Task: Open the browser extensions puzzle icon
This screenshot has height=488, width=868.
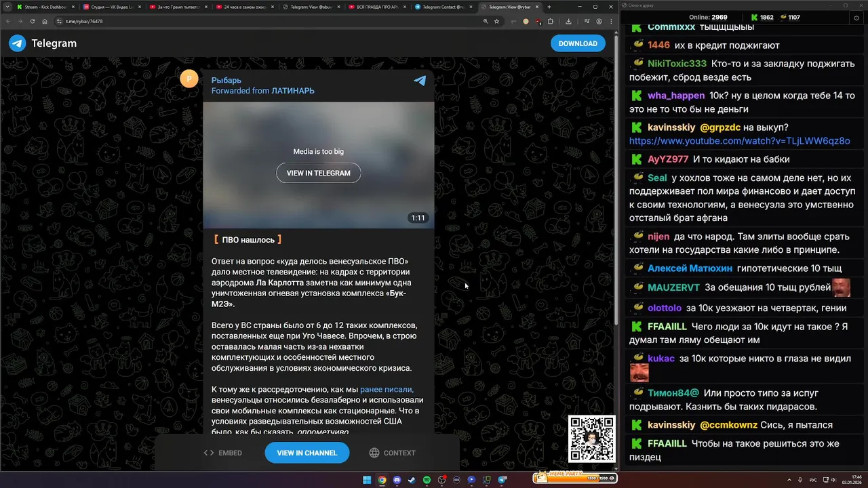Action: click(x=551, y=21)
